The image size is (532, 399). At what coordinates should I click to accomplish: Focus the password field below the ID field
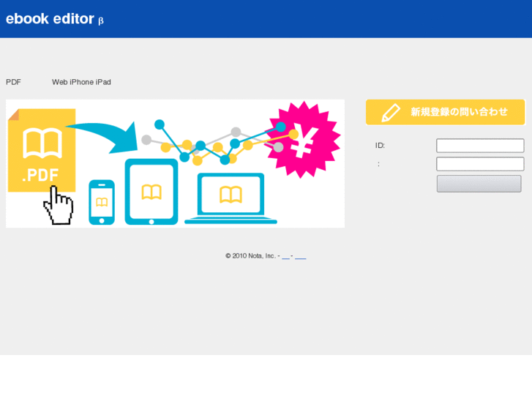tap(480, 164)
